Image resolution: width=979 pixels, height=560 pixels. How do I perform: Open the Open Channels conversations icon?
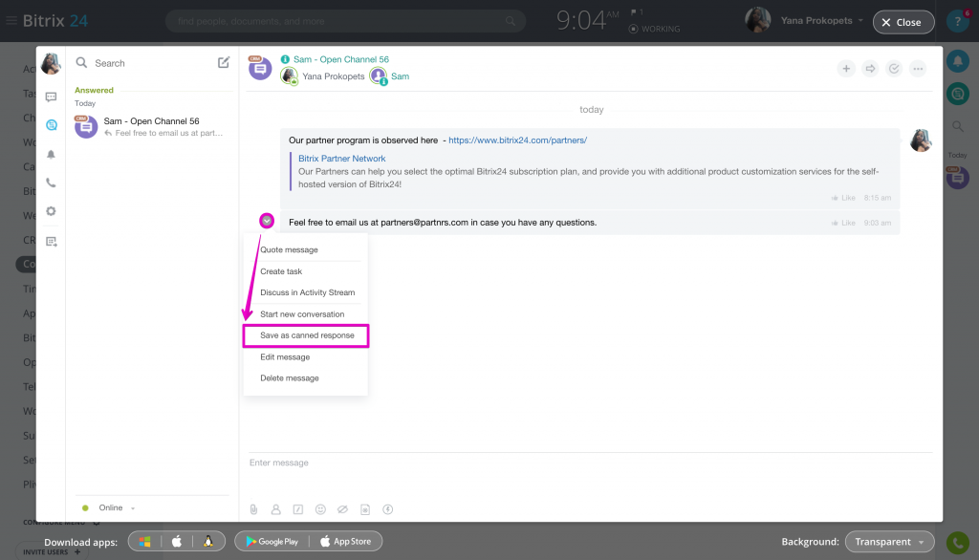point(52,125)
